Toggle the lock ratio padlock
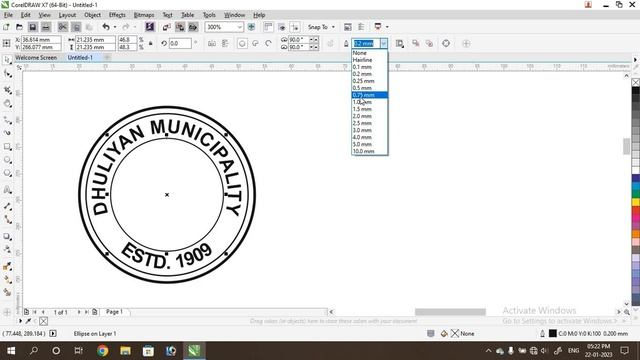 (151, 43)
